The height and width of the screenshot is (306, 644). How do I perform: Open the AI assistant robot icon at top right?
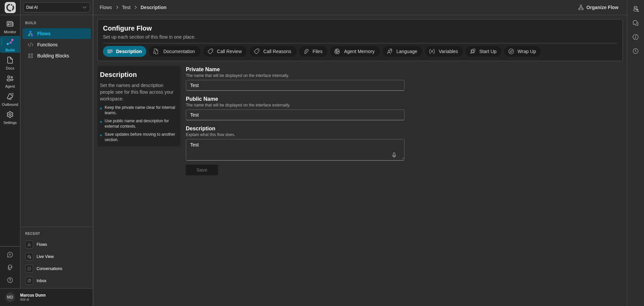[x=636, y=9]
